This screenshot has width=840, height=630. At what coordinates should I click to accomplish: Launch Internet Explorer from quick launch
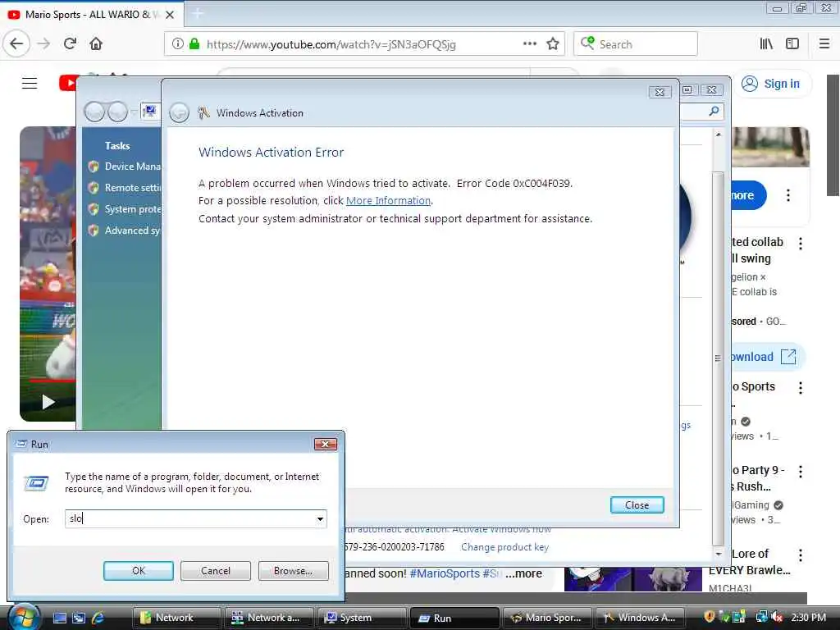[x=98, y=618]
